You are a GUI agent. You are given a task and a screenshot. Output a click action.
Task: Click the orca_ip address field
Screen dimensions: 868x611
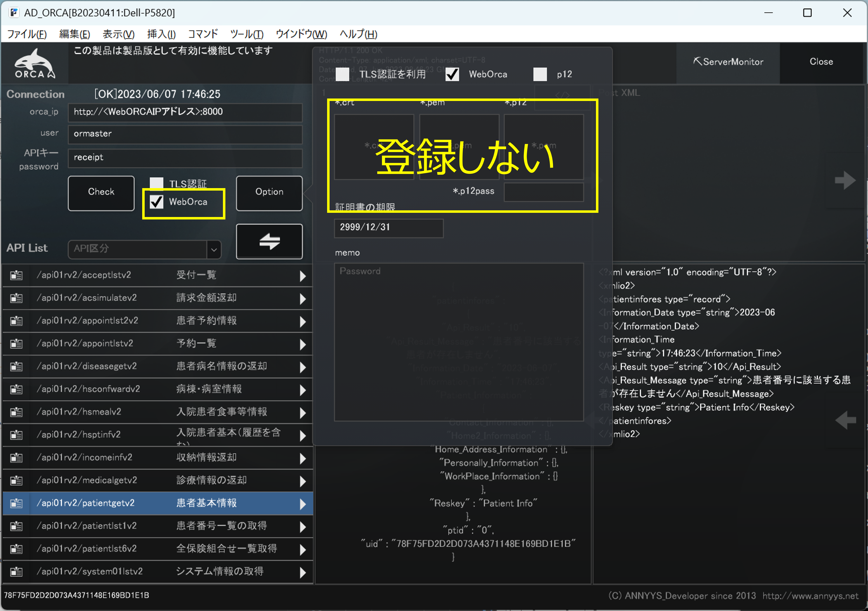click(185, 112)
